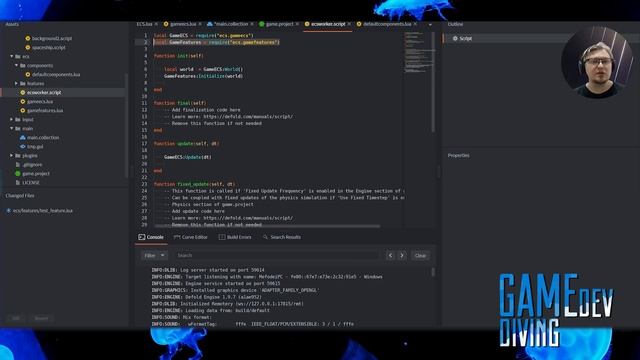Click the LICENSE file icon
Screen dimensions: 640x360
[18, 182]
